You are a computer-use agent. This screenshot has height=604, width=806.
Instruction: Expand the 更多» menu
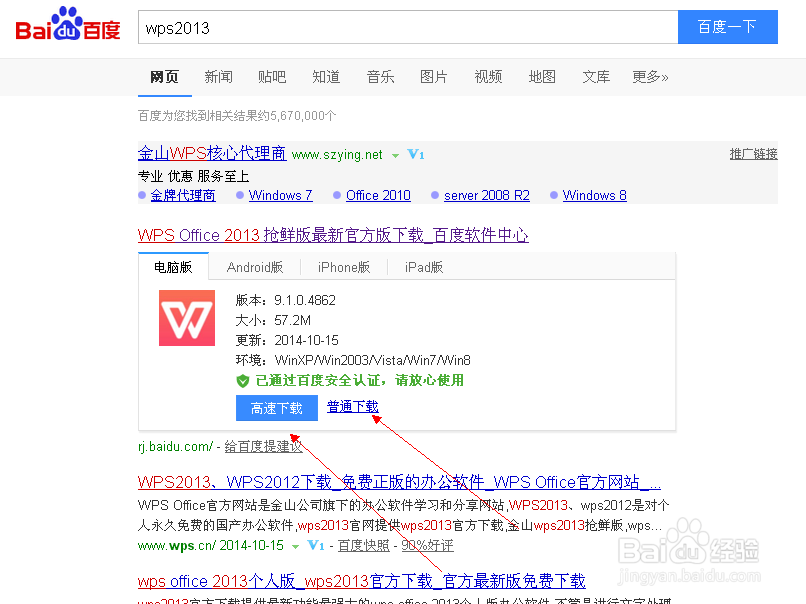650,77
